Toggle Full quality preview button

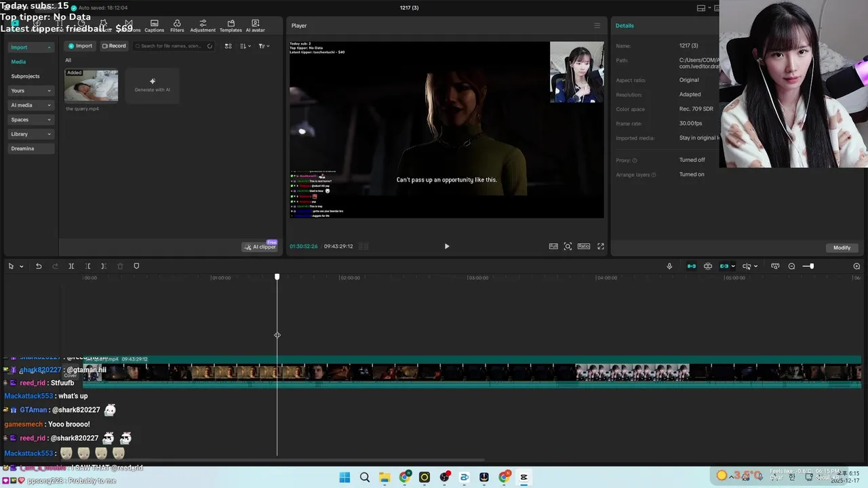(x=553, y=246)
